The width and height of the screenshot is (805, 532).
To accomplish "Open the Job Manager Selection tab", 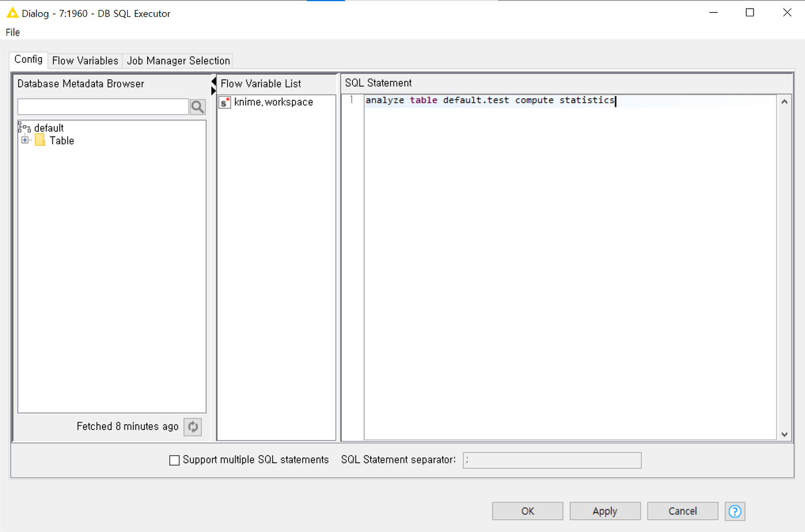I will coord(177,60).
